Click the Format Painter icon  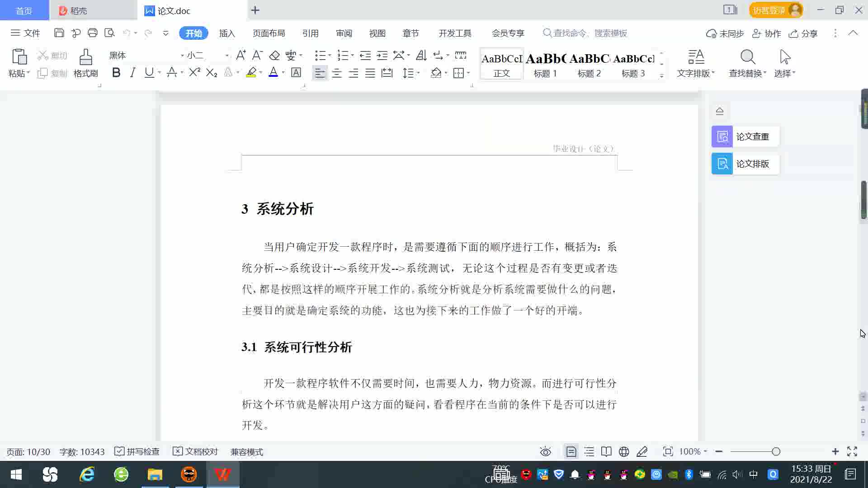85,58
